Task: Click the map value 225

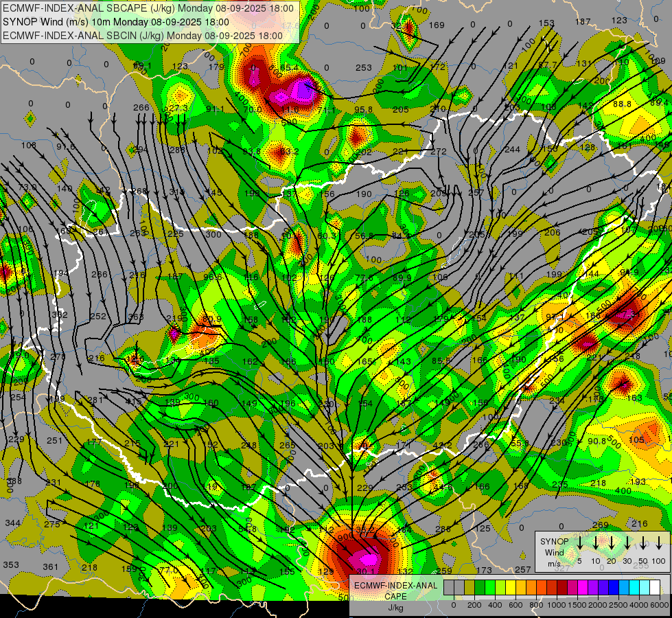Action: point(176,233)
